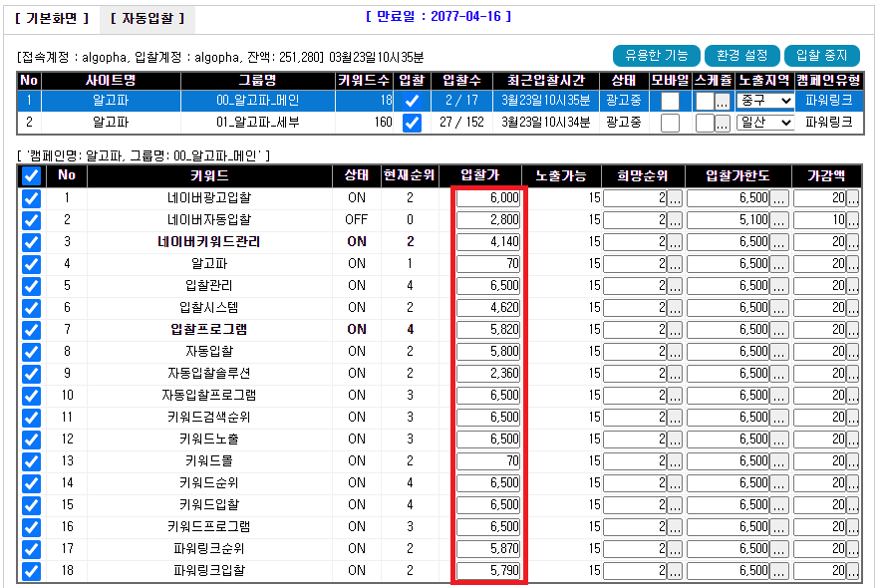Toggle 입찰 checkbox for 00_알고파_메인 group
Image resolution: width=882 pixels, height=588 pixels.
click(411, 101)
